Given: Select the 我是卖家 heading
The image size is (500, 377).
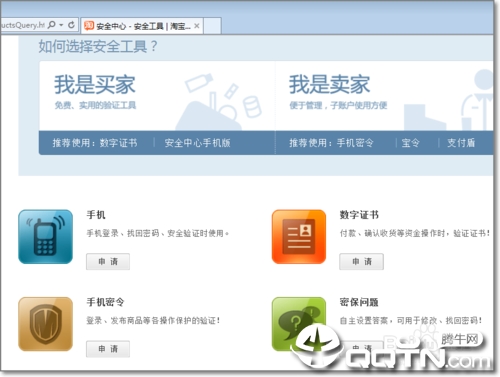Looking at the screenshot, I should pyautogui.click(x=329, y=84).
